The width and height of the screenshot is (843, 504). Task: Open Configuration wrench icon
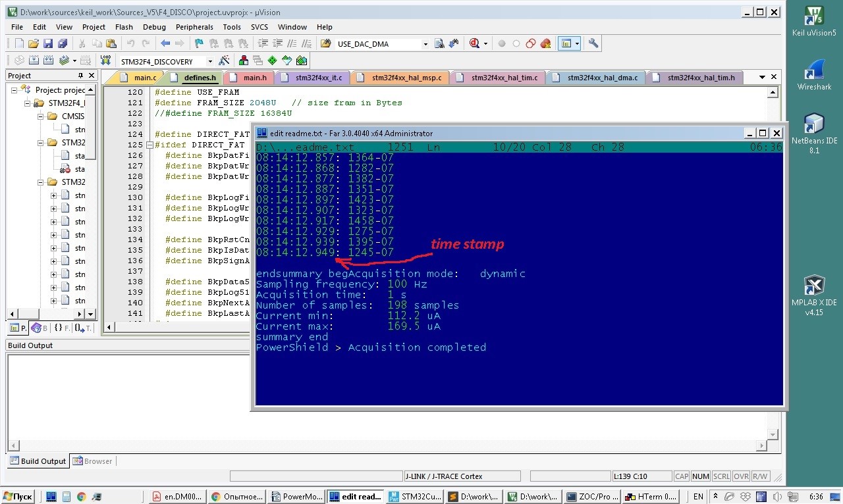[x=593, y=43]
